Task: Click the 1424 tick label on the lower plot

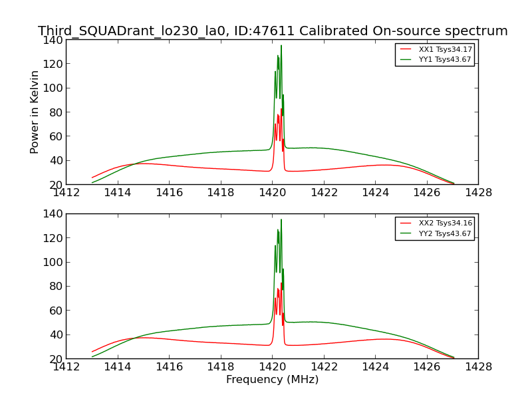Action: point(376,367)
